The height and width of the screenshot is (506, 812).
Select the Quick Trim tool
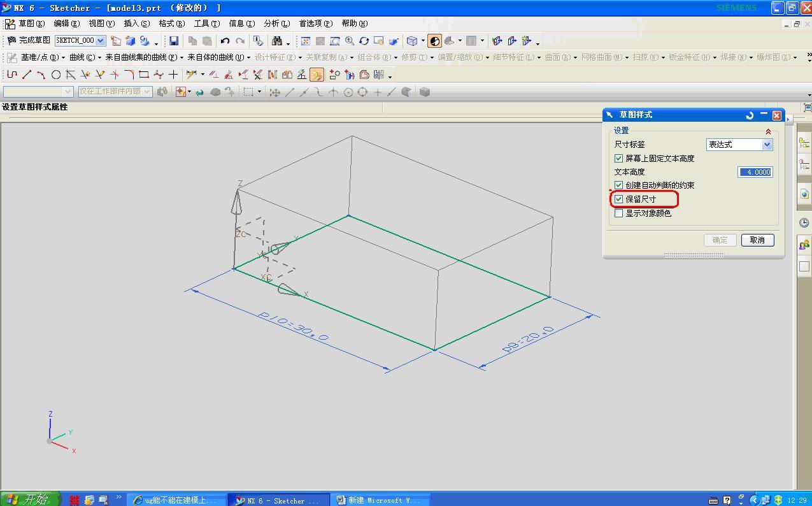point(85,75)
